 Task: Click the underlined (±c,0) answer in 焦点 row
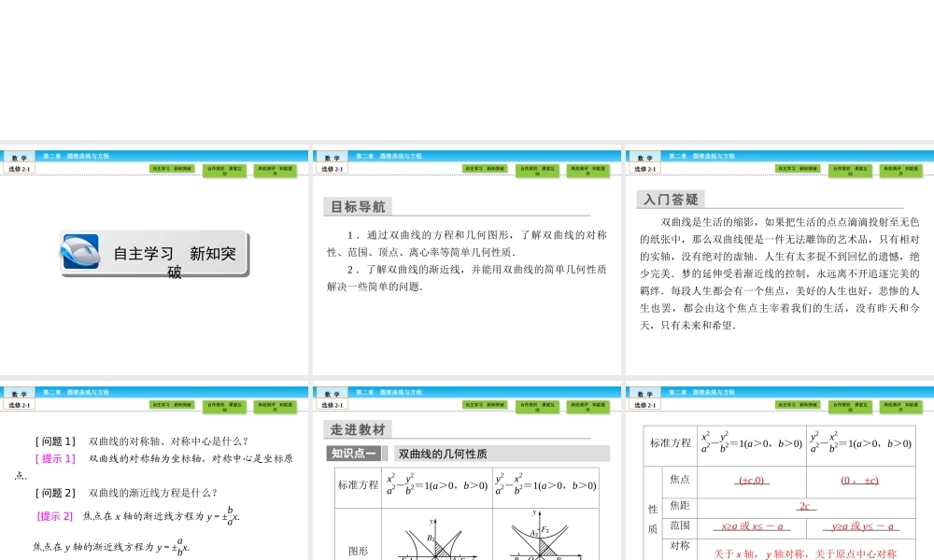click(x=751, y=481)
